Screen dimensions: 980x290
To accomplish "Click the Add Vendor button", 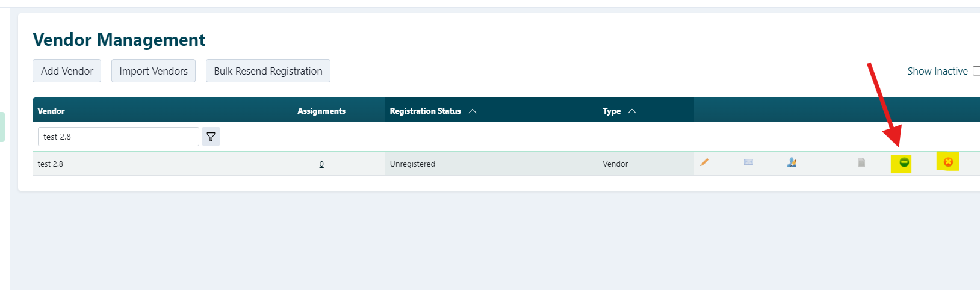I will [x=67, y=71].
